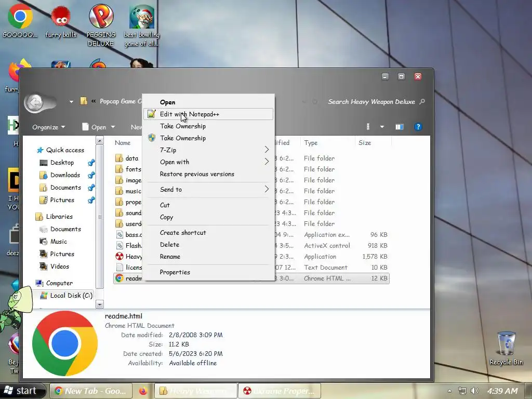Image resolution: width=532 pixels, height=399 pixels.
Task: Sort by the Size column header
Action: click(x=365, y=143)
